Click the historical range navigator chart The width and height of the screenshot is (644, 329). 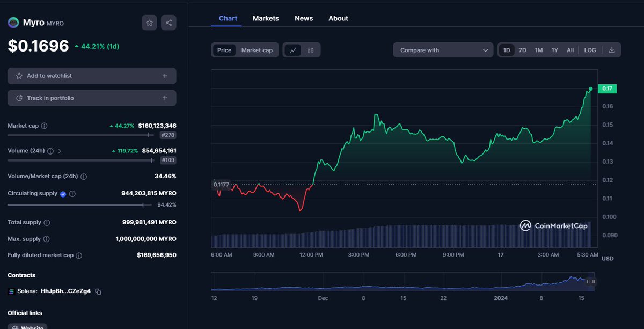tap(402, 281)
